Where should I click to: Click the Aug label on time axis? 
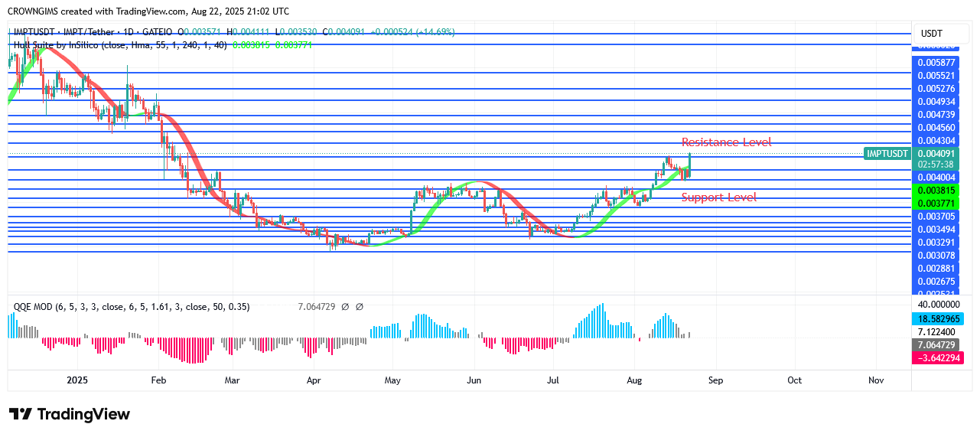pos(634,380)
